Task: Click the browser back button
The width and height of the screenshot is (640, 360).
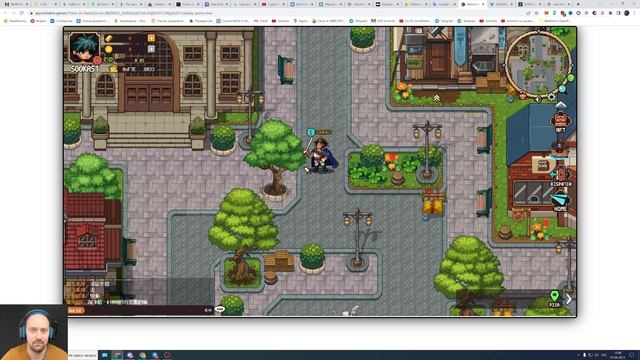Action: 5,13
